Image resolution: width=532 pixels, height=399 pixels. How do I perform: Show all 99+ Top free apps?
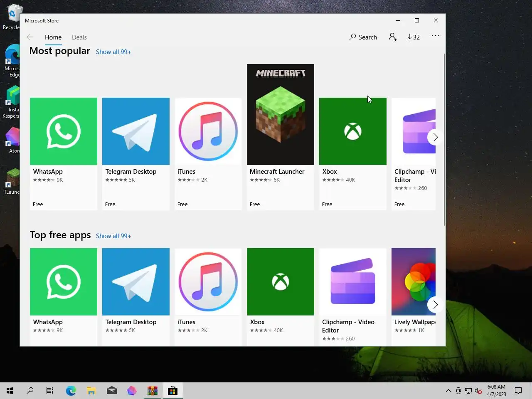coord(113,236)
